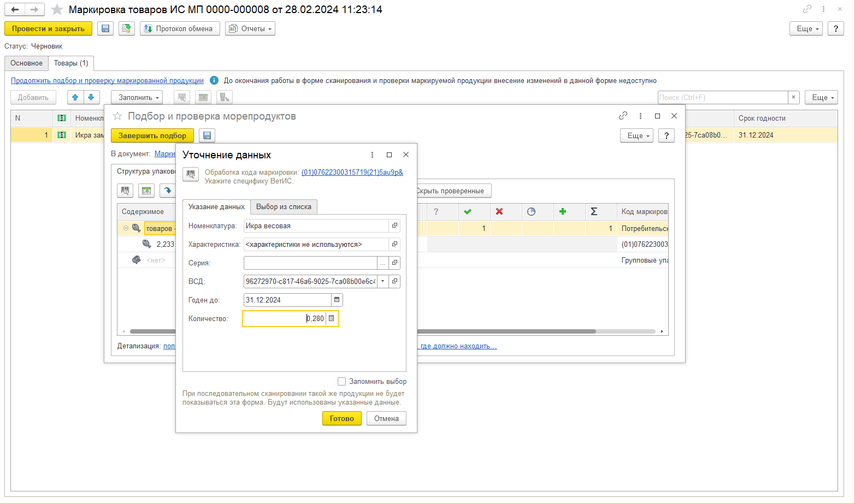Click the Количество input field
This screenshot has height=504, width=855.
point(284,318)
